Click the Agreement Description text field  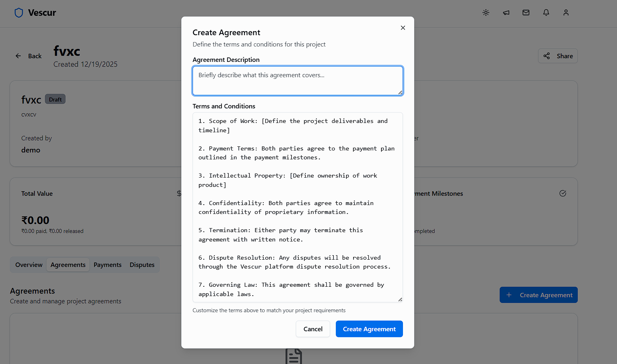[x=298, y=80]
